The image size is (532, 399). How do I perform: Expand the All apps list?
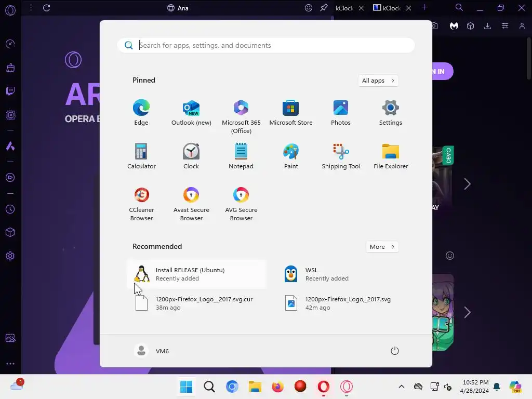(x=378, y=81)
